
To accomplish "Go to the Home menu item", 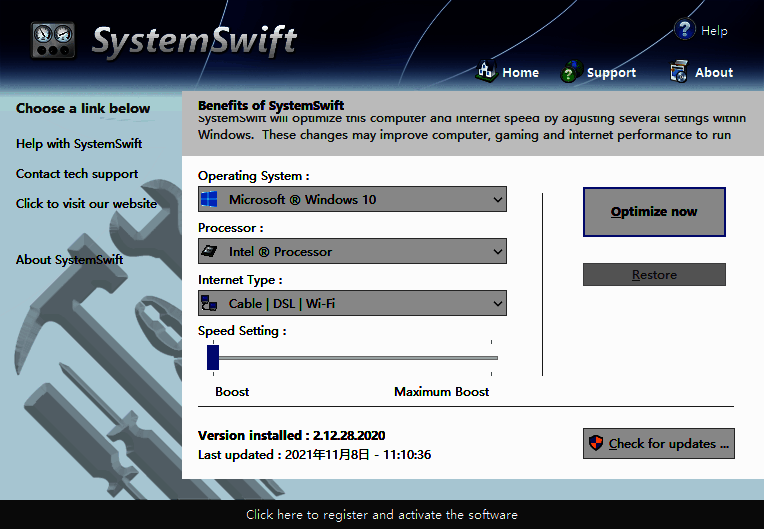I will (520, 73).
